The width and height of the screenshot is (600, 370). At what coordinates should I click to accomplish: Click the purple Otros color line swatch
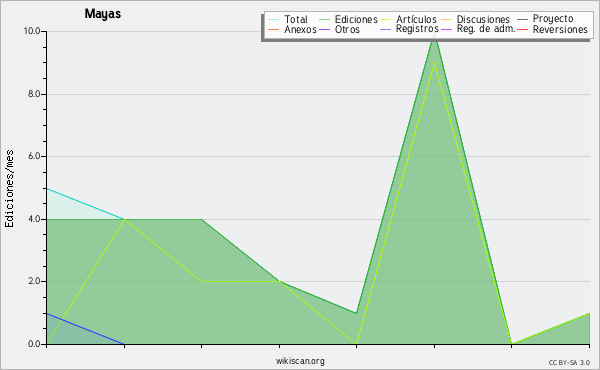tap(324, 29)
